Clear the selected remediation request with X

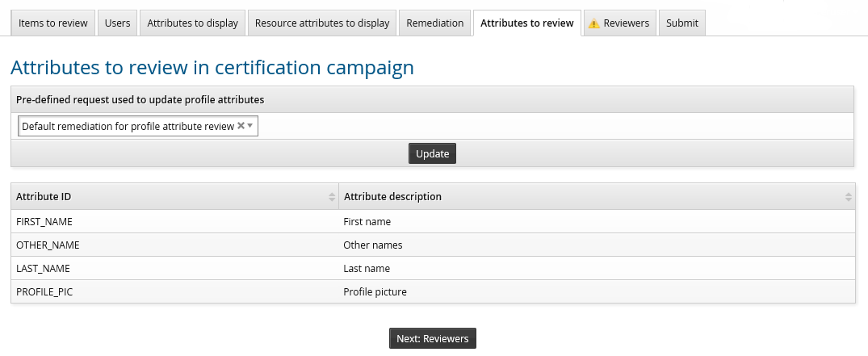click(x=241, y=126)
